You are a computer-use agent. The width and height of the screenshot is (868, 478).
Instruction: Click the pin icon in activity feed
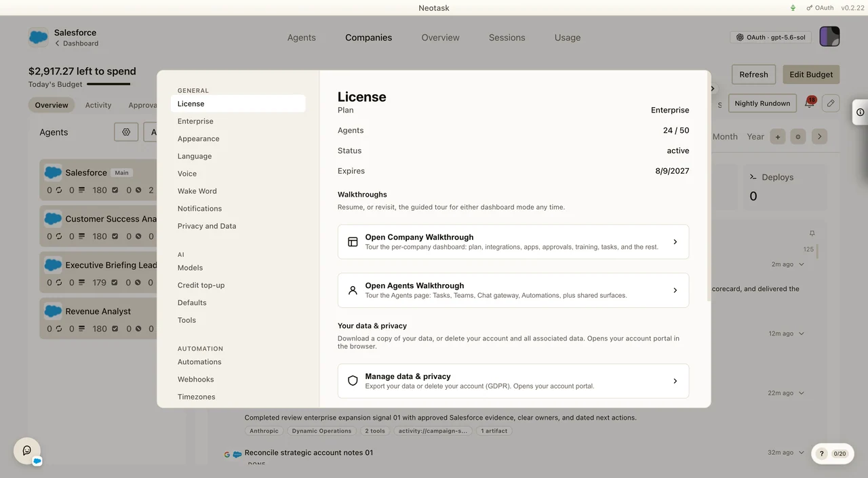click(812, 233)
